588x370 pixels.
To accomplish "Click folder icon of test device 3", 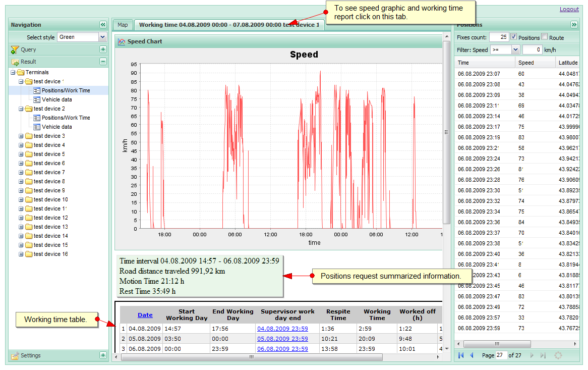I will click(29, 136).
